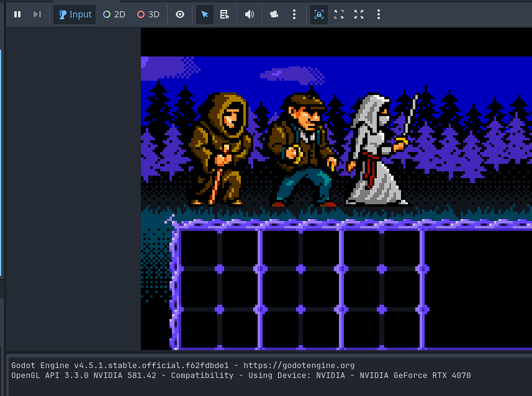The width and height of the screenshot is (532, 396).
Task: Toggle embed game on next play
Action: (x=319, y=14)
